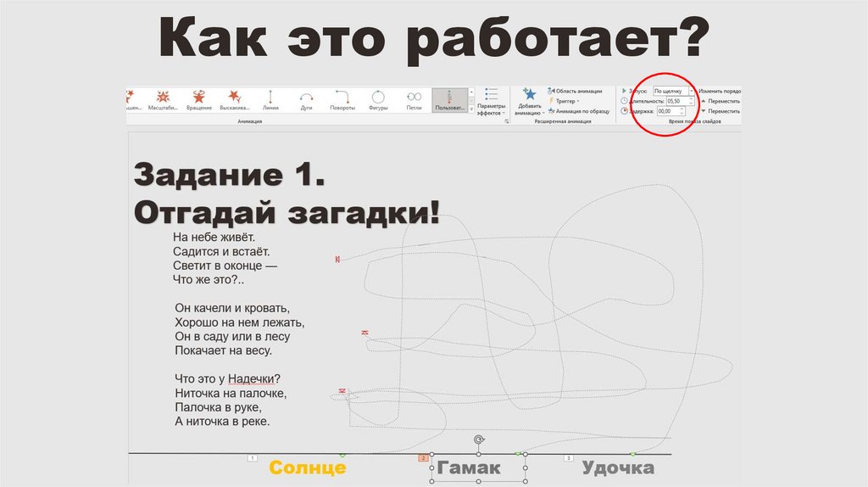Click red path end marker near first riddle

pyautogui.click(x=337, y=259)
